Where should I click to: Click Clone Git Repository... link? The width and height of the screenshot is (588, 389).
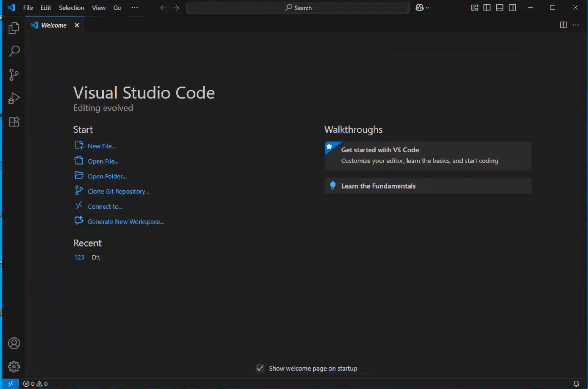click(118, 192)
